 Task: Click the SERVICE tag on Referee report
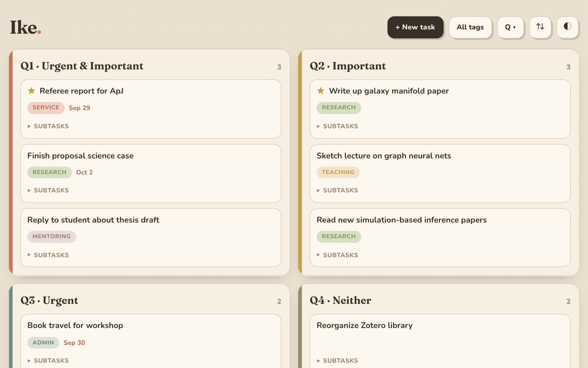(46, 108)
